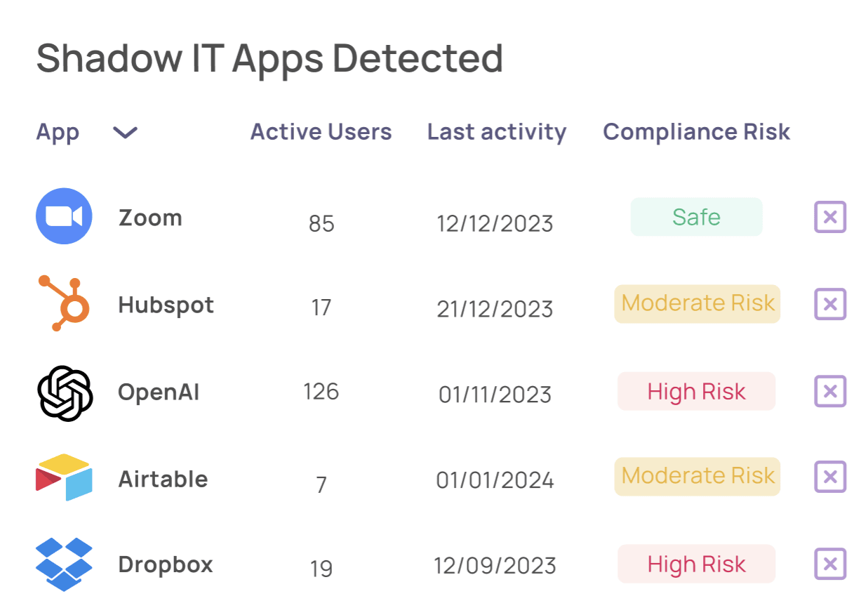
Task: Click the Safe badge for Zoom
Action: 696,217
